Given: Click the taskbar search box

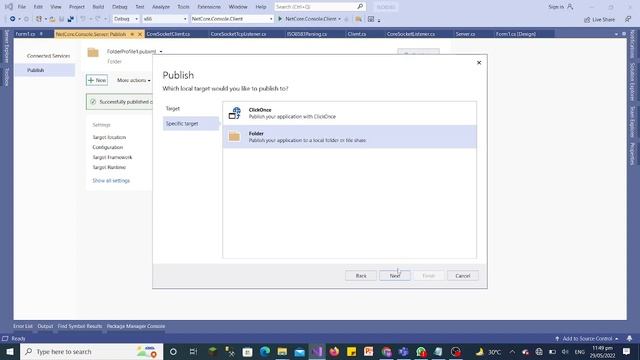Looking at the screenshot, I should (x=91, y=351).
